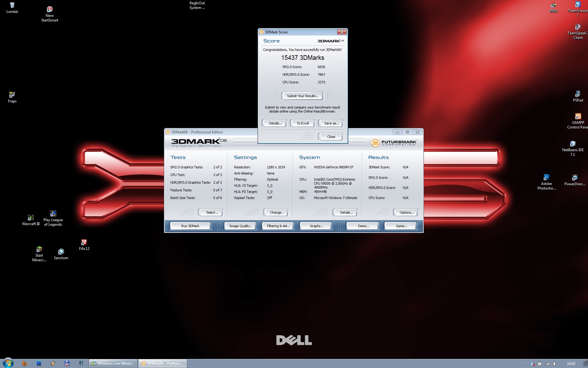
Task: Open Options button under Results
Action: click(x=406, y=213)
